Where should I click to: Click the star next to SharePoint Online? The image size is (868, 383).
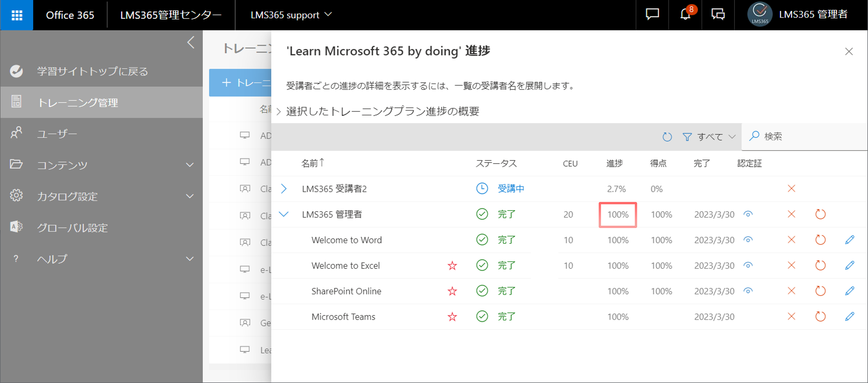[452, 291]
